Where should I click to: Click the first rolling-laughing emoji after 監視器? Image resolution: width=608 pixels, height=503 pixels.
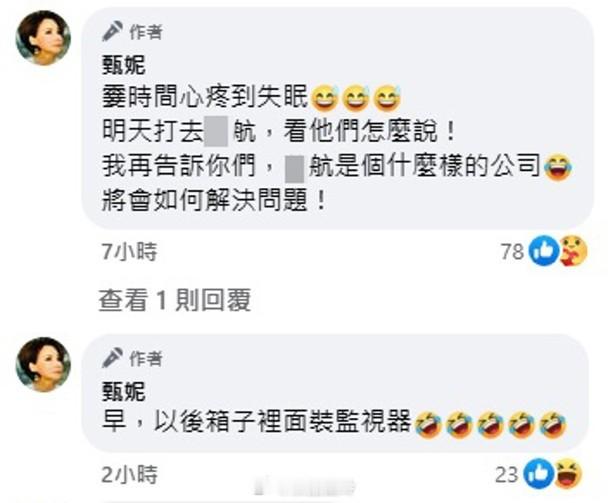tap(428, 425)
